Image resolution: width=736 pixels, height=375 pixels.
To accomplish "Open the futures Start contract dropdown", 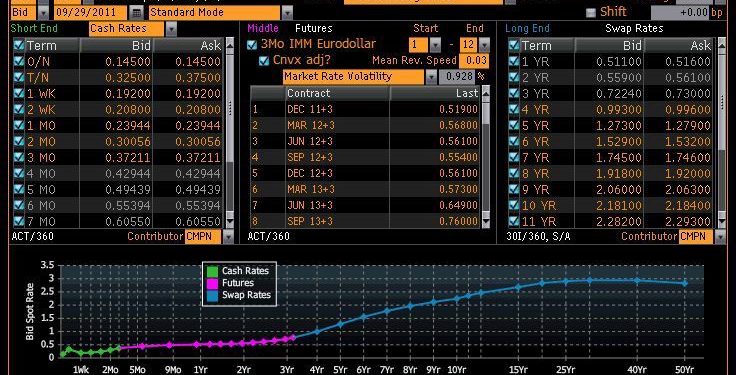I will click(435, 45).
